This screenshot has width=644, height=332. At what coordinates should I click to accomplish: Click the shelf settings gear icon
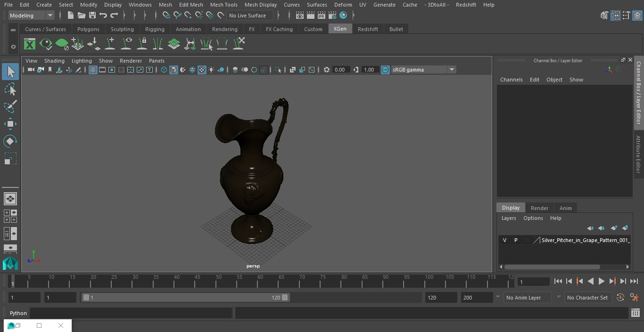(13, 47)
